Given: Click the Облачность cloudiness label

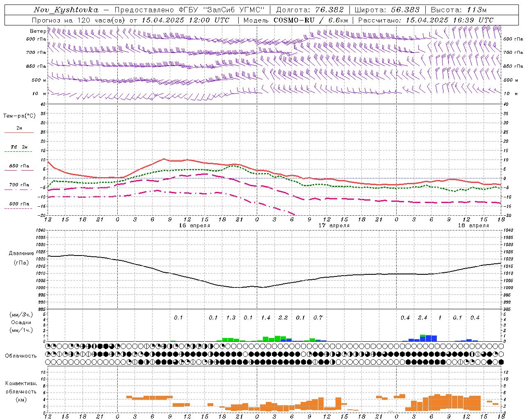Looking at the screenshot, I should point(21,356).
